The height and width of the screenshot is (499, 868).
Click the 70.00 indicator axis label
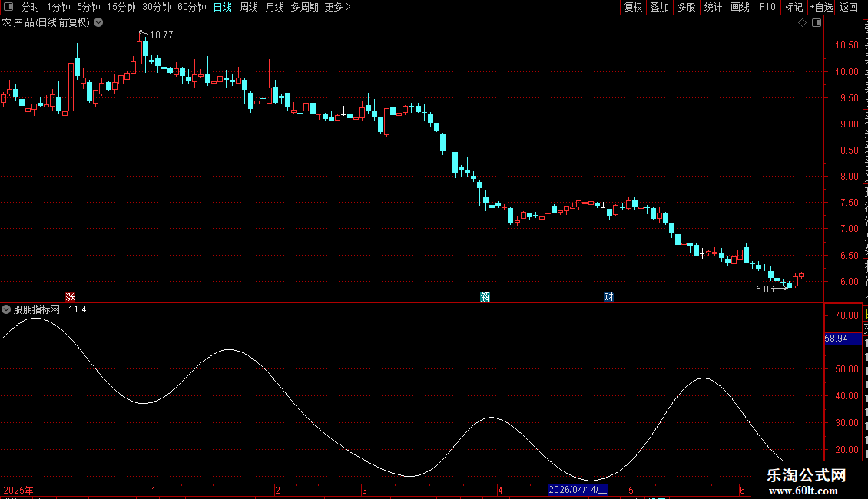846,316
